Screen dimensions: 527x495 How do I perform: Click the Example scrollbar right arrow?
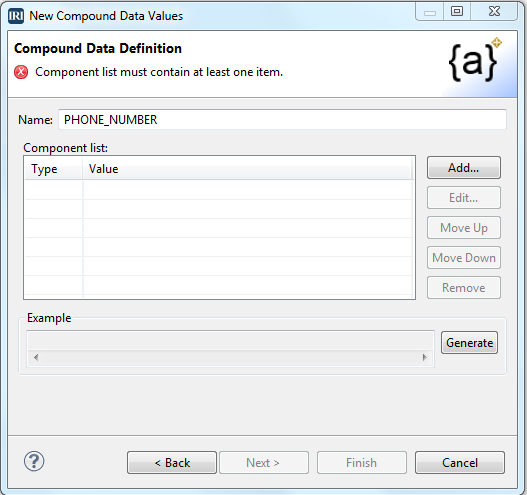[x=425, y=357]
